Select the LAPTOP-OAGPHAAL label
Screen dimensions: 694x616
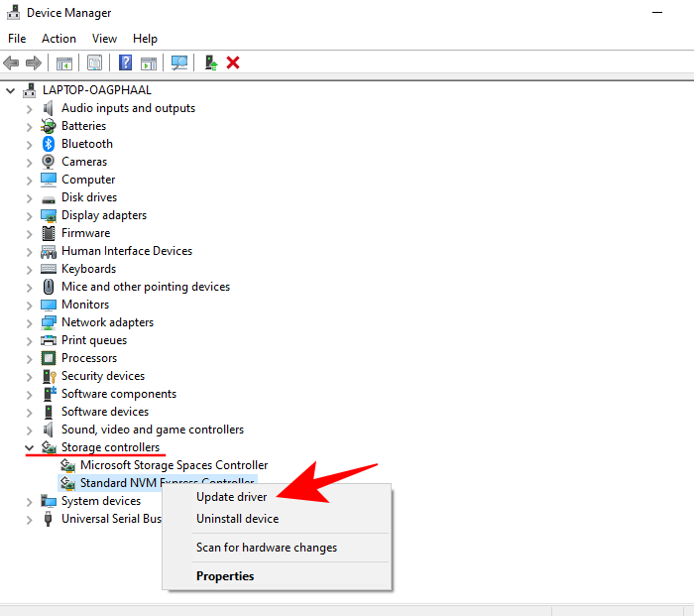97,90
